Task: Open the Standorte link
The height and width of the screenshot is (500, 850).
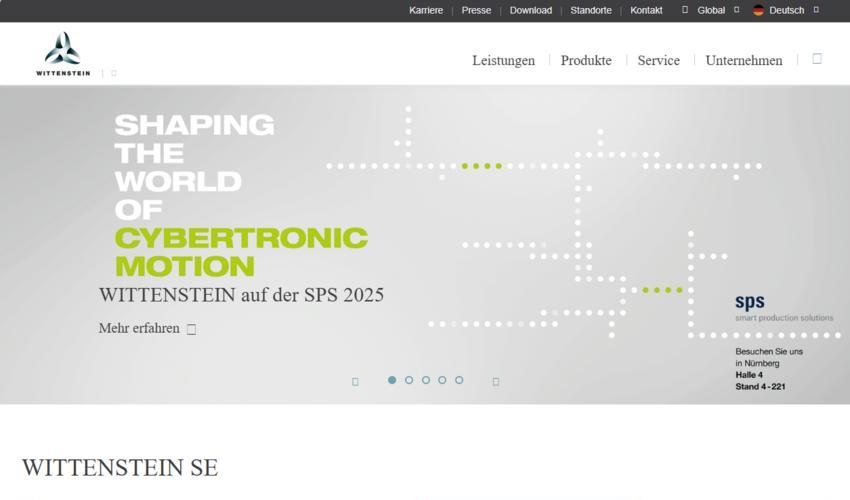Action: point(590,10)
